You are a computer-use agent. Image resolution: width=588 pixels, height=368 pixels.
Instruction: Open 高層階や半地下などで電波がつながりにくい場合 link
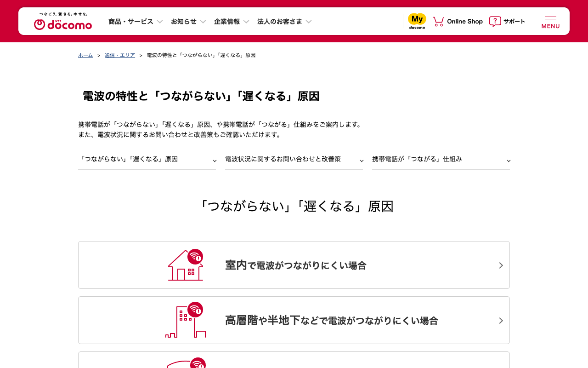click(294, 320)
